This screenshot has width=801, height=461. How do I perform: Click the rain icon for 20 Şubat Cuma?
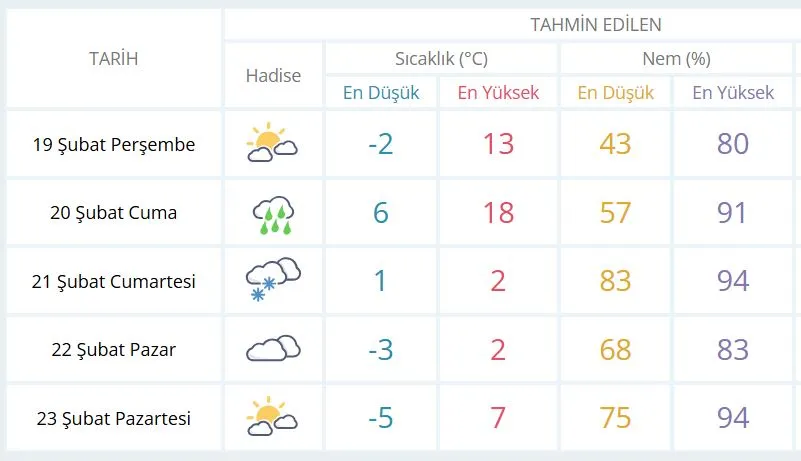[x=273, y=213]
